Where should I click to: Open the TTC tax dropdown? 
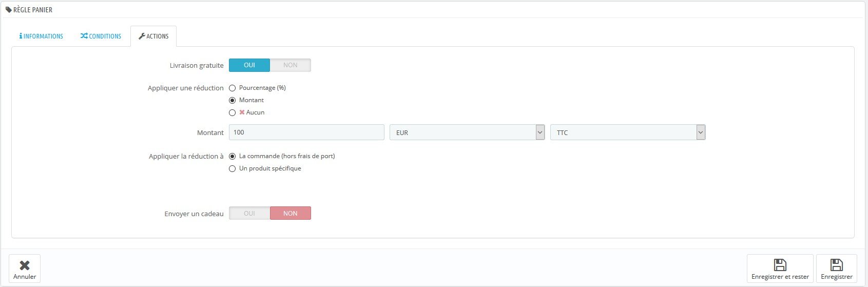[x=628, y=132]
